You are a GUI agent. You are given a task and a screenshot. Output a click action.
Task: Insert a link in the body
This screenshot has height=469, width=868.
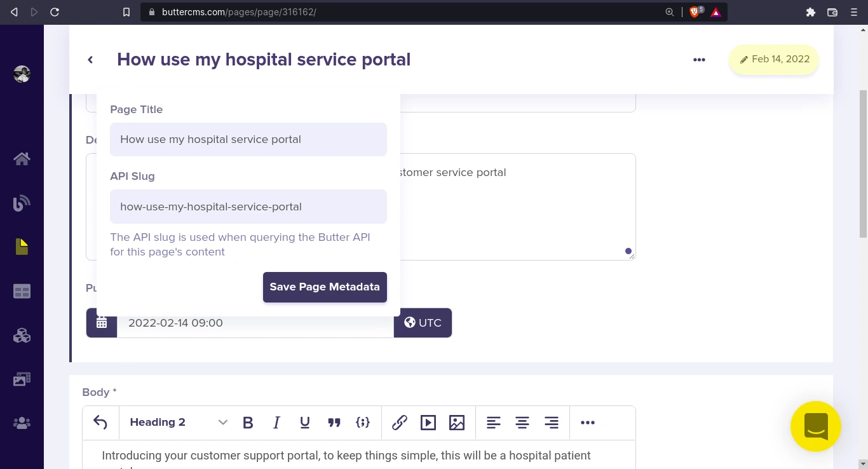[400, 423]
